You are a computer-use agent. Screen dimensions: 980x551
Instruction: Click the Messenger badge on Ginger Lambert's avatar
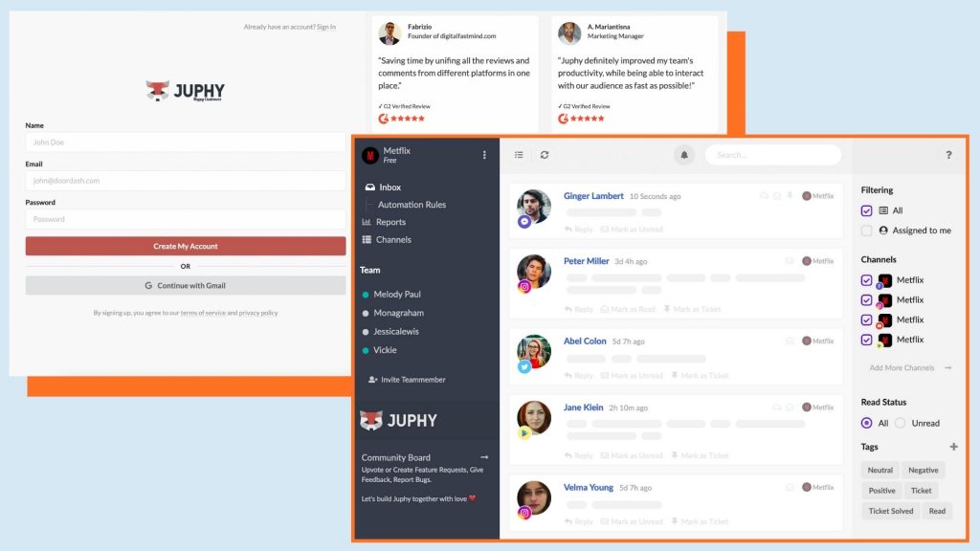pyautogui.click(x=524, y=221)
